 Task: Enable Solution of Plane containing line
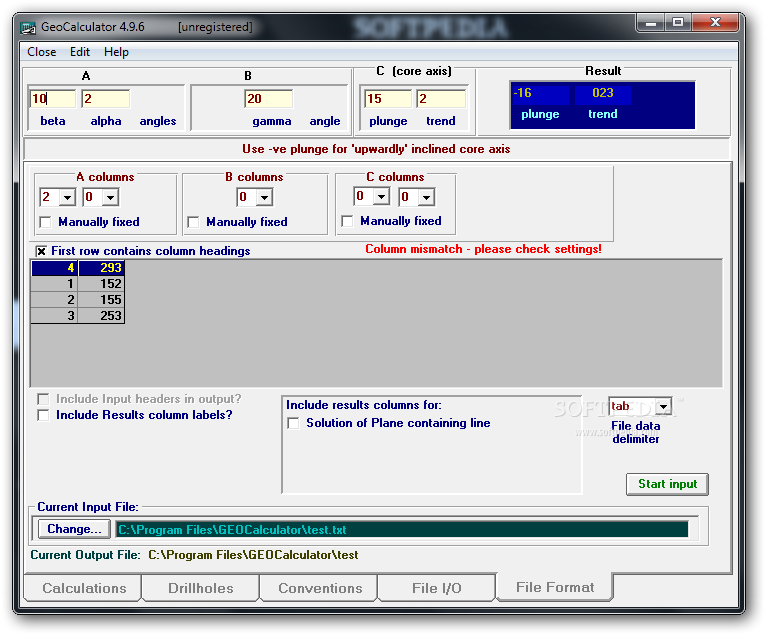[294, 423]
